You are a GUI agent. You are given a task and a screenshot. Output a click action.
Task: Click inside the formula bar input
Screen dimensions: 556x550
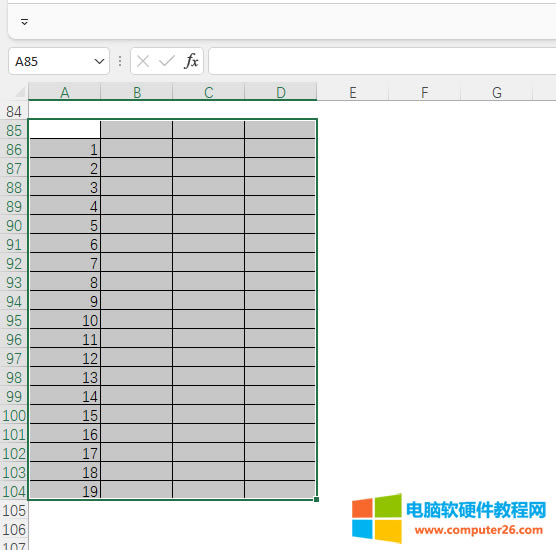pyautogui.click(x=382, y=61)
